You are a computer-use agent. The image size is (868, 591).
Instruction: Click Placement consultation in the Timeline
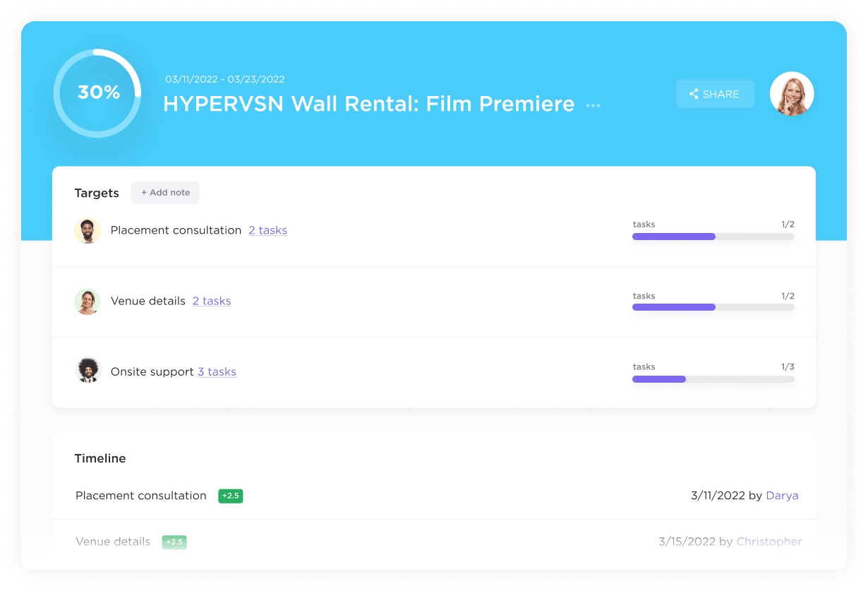(x=141, y=496)
